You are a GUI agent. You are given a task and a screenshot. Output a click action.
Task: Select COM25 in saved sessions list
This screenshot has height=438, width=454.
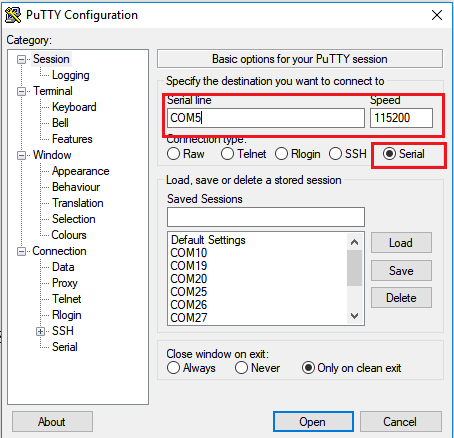pos(189,292)
